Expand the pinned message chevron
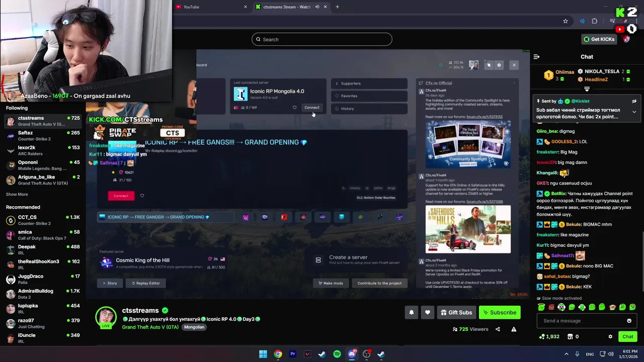The width and height of the screenshot is (644, 362). [x=634, y=112]
